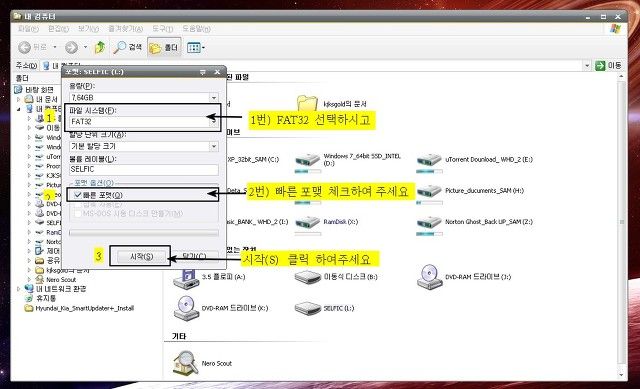Screen dimensions: 640x389
Task: Click the scrollbar down arrow in main pane
Action: [x=622, y=375]
